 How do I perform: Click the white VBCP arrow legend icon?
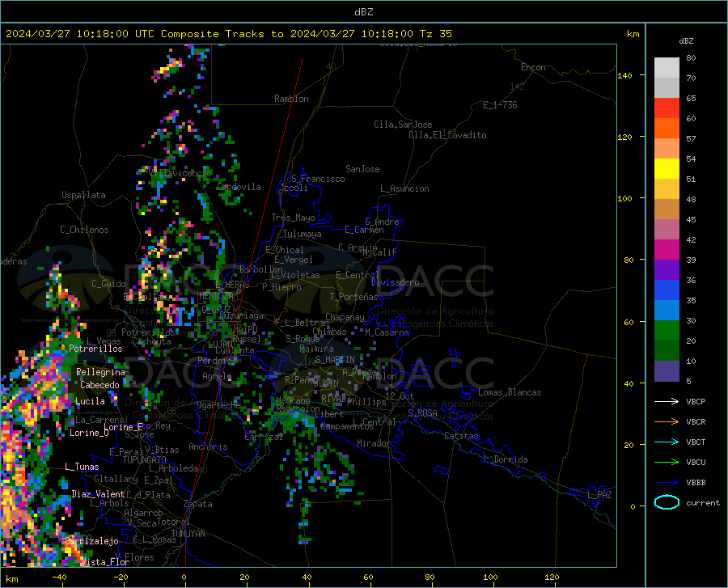[667, 401]
